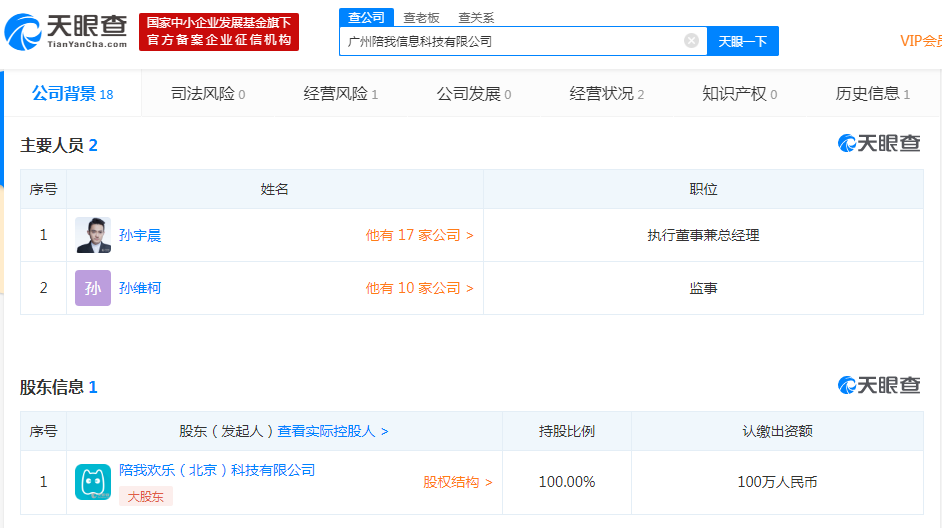
Task: Open 孙维柯 name link
Action: (140, 288)
